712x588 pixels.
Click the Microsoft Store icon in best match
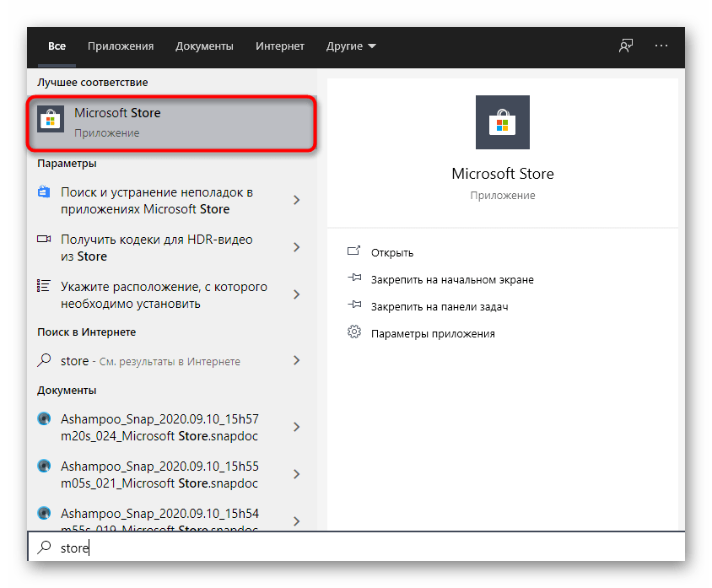click(51, 121)
